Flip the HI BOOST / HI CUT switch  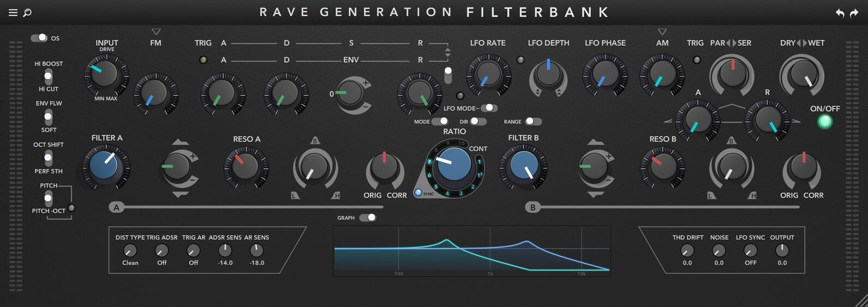click(x=49, y=76)
